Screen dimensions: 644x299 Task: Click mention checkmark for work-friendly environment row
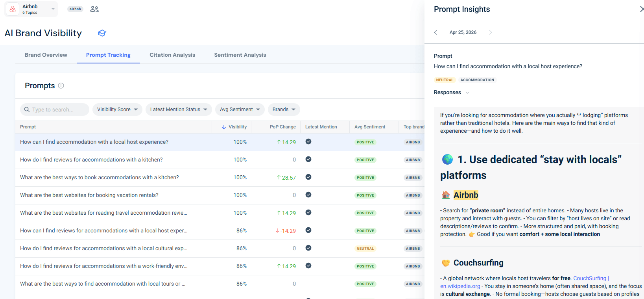click(308, 266)
